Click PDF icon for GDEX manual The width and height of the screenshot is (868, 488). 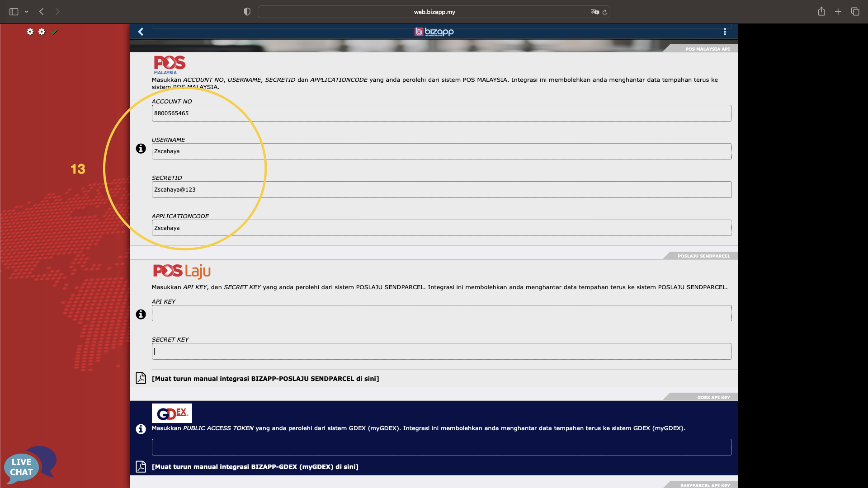pos(141,466)
